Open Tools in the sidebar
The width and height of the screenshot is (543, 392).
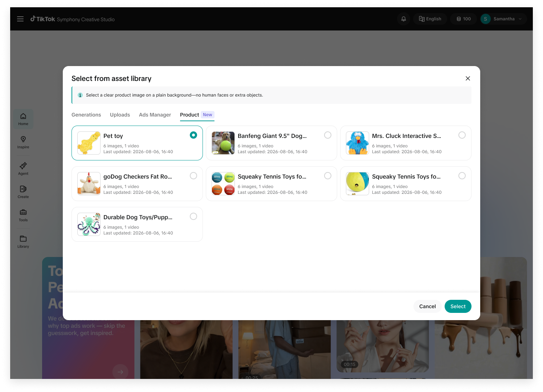23,215
